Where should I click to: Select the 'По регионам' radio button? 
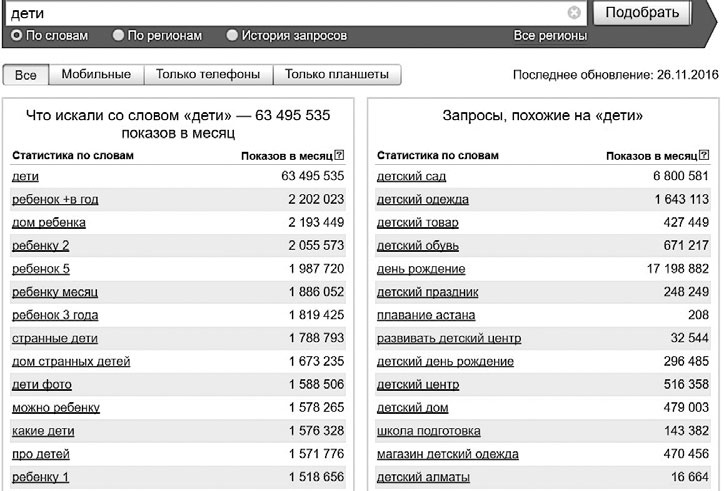(x=119, y=35)
